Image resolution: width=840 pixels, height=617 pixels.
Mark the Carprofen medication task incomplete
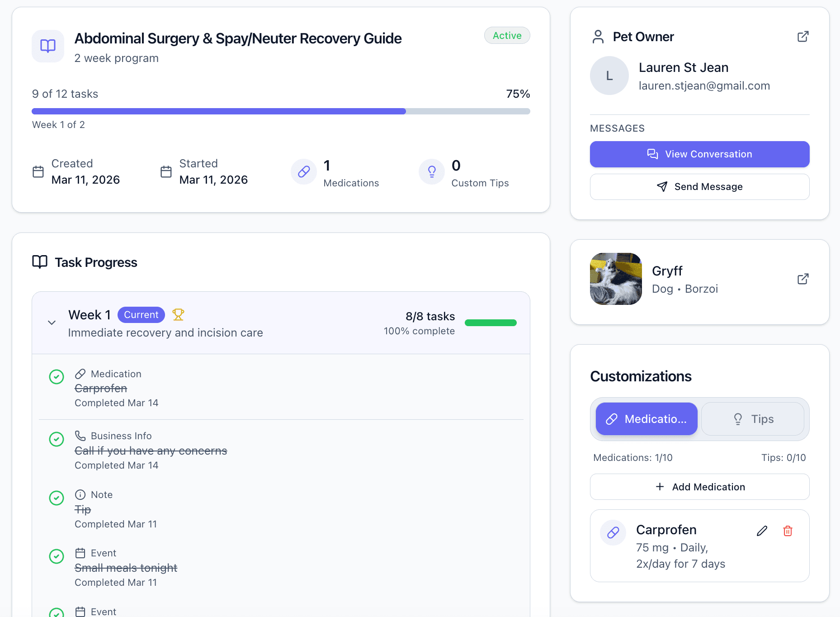[57, 376]
